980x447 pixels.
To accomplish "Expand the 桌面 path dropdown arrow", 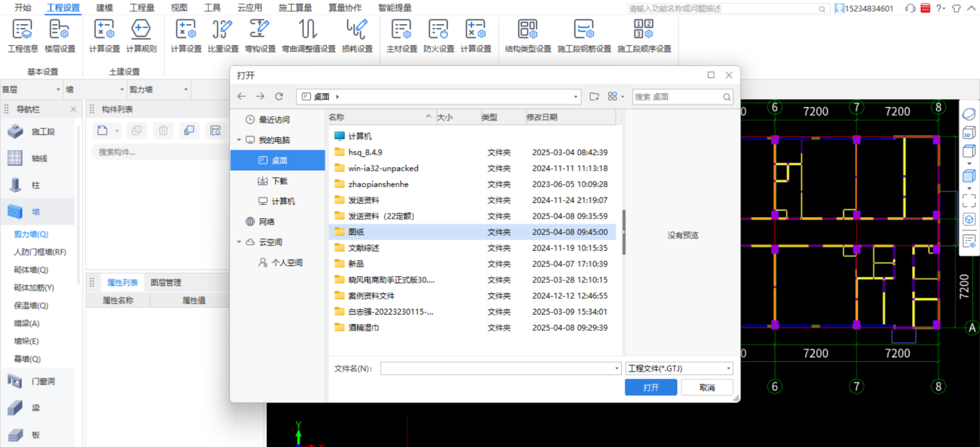I will 576,97.
